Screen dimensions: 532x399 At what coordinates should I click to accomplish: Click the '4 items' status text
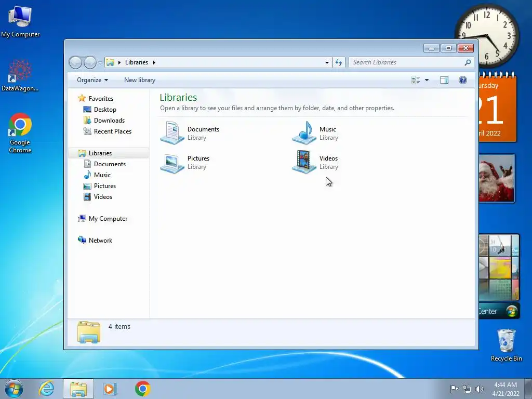pyautogui.click(x=119, y=326)
